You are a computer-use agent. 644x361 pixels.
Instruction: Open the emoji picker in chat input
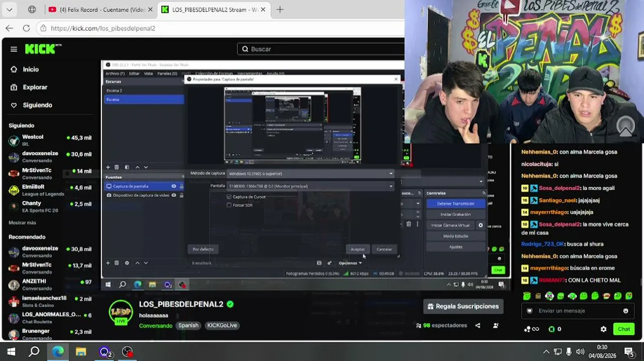click(625, 311)
